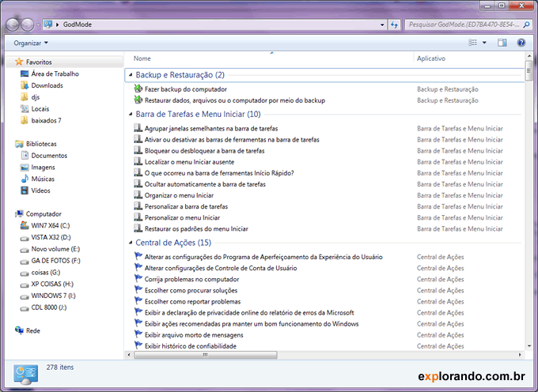
Task: Select VISTA X32 (D:) drive
Action: [51, 237]
